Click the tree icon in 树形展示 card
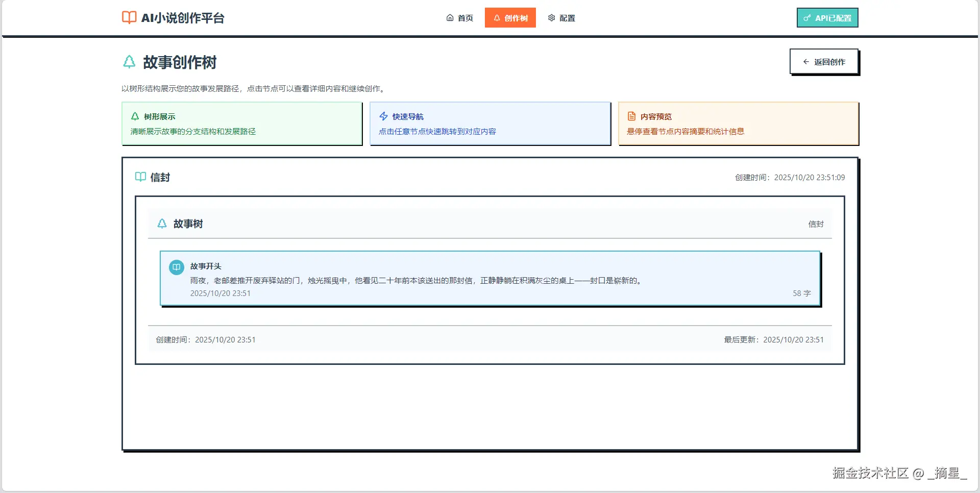Screen dimensions: 980x493 tap(135, 116)
